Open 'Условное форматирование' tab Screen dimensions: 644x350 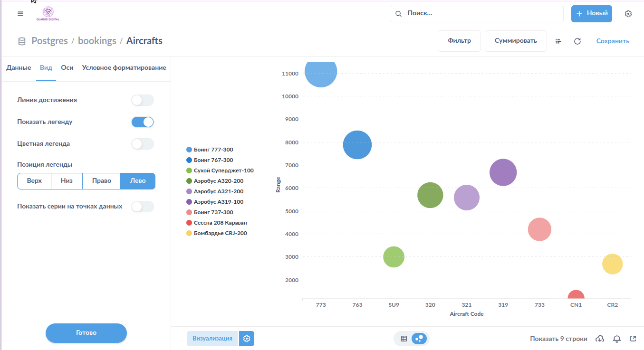click(124, 68)
